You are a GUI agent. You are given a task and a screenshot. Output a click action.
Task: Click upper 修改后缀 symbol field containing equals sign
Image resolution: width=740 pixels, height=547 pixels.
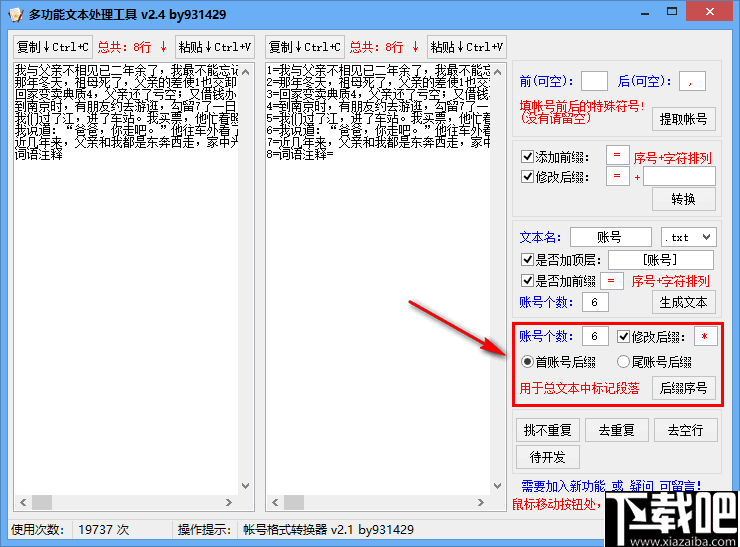[617, 176]
